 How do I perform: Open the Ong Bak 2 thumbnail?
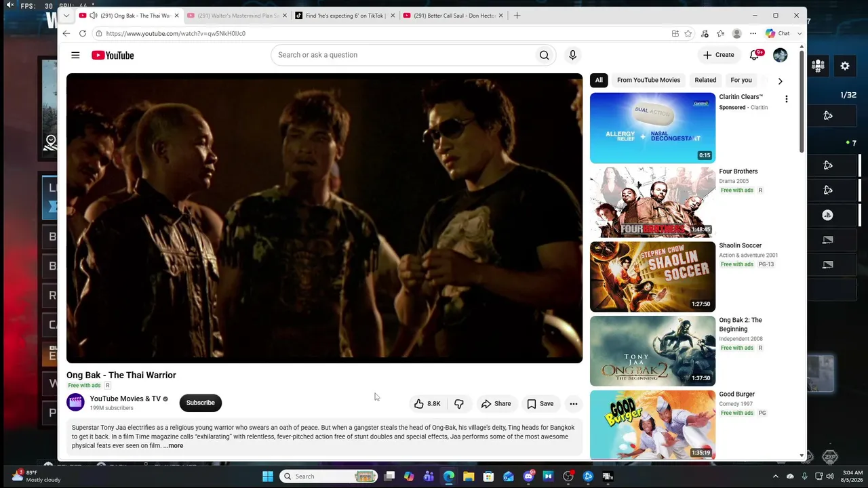[652, 351]
